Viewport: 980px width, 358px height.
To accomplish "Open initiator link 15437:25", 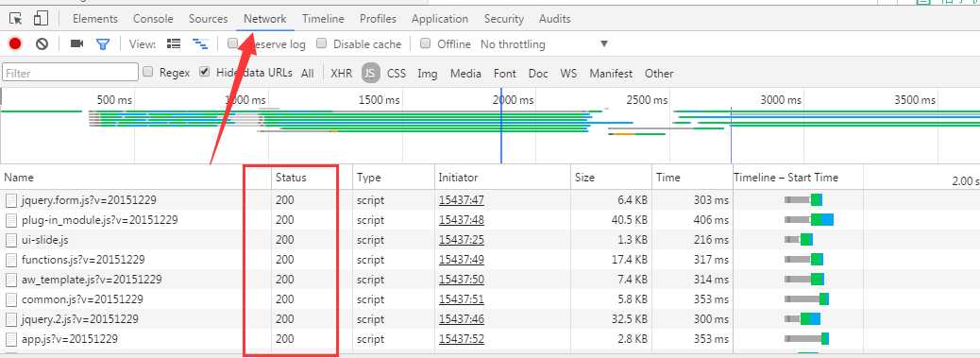I will point(462,240).
